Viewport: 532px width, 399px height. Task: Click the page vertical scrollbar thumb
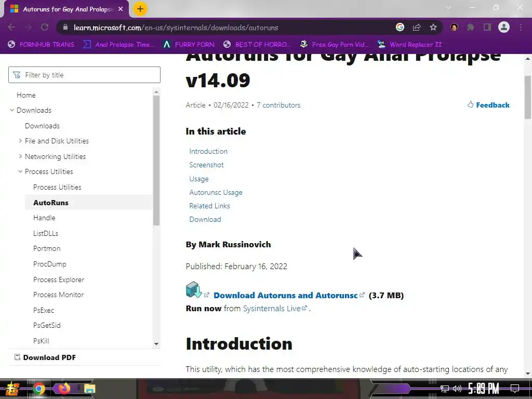click(528, 97)
